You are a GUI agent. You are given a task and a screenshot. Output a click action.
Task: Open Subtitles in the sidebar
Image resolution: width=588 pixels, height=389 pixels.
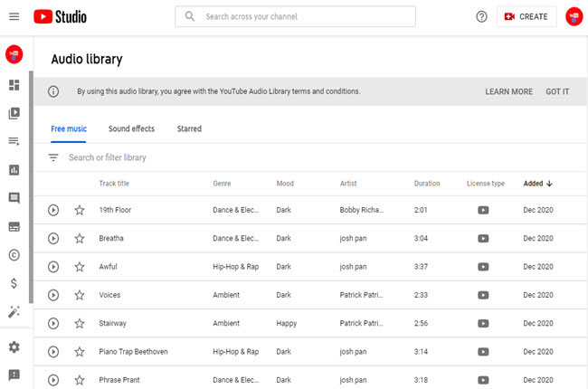pos(14,226)
